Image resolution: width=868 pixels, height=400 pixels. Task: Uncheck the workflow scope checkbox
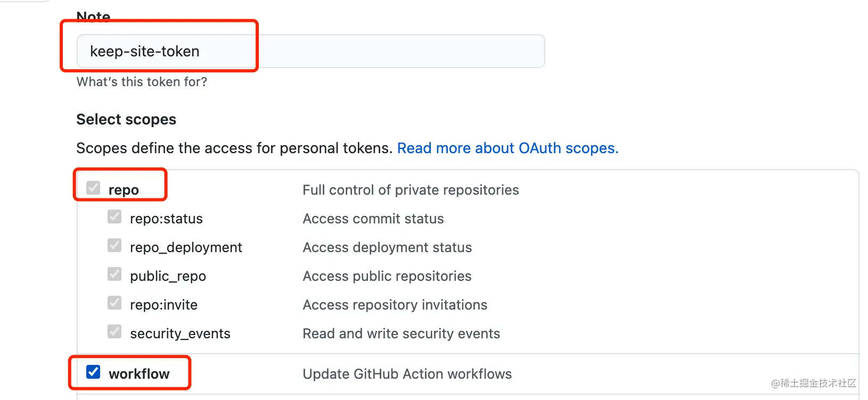point(93,372)
